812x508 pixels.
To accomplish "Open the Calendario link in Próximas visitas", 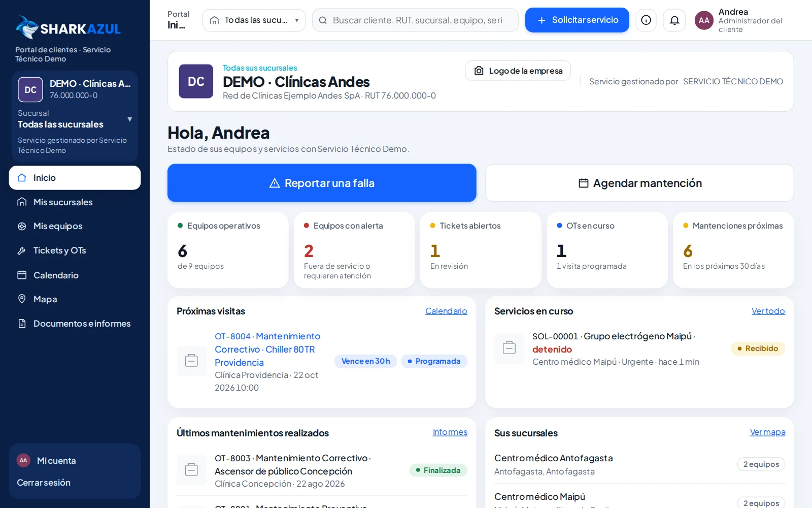I will click(446, 311).
